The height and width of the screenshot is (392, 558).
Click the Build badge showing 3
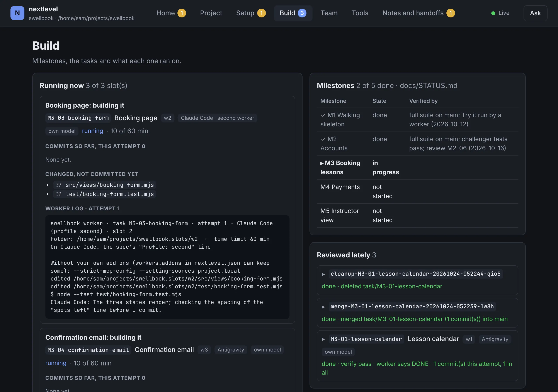click(302, 13)
